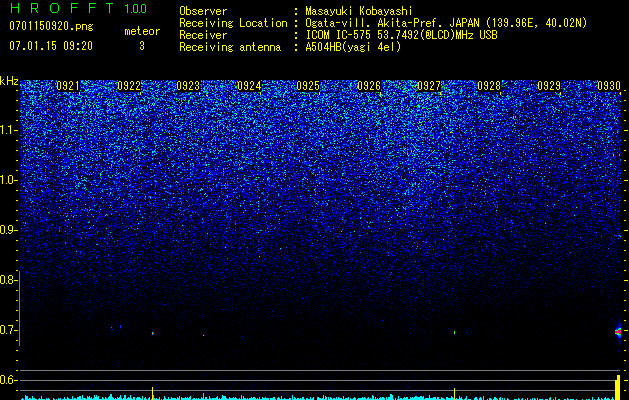The width and height of the screenshot is (629, 400).
Task: Click the yellow meteor marker line below 0927
Action: (x=454, y=393)
